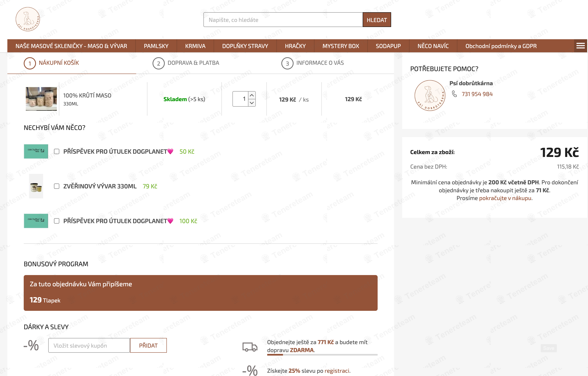
Task: Open the 100 Kč Příspěvek pro útulek Dogplanet link
Action: [118, 221]
